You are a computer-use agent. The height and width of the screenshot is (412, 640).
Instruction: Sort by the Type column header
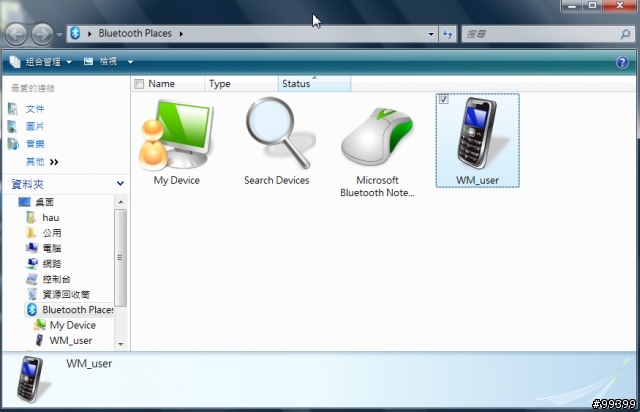click(x=242, y=84)
